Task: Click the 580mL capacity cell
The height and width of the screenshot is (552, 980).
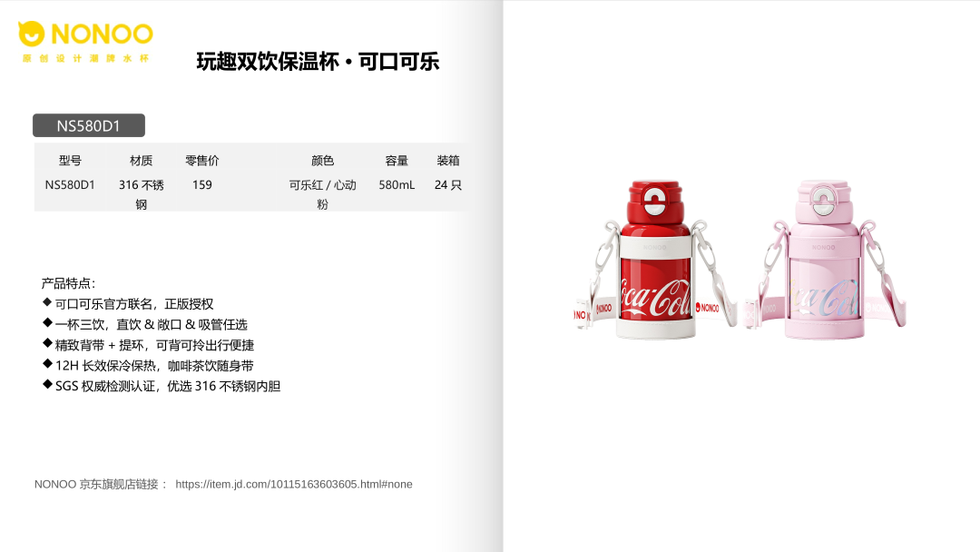Action: [397, 185]
